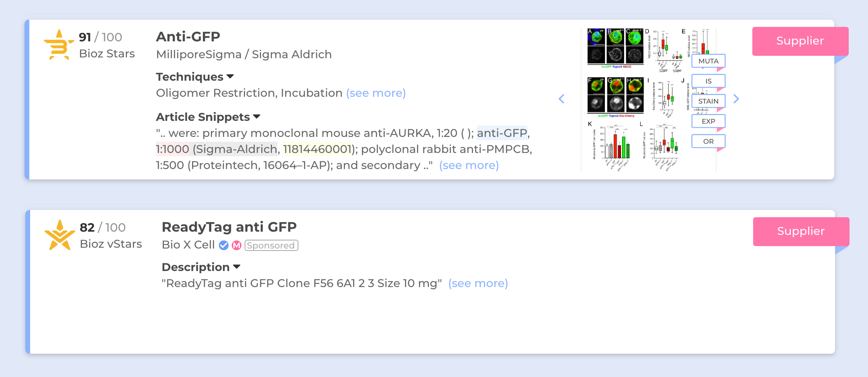Open Supplier for ReadyTag anti GFP

point(801,231)
